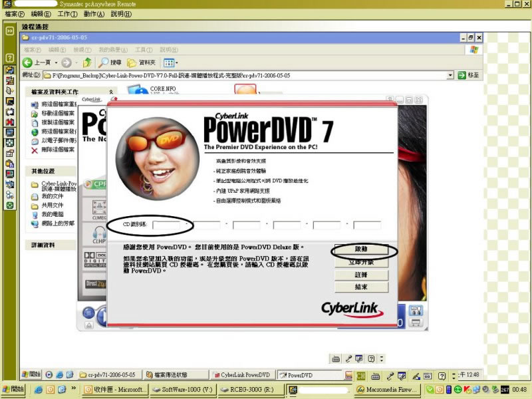Image resolution: width=532 pixels, height=399 pixels.
Task: Click the red X icon in pcAnywhere's sidebar
Action: 9,121
